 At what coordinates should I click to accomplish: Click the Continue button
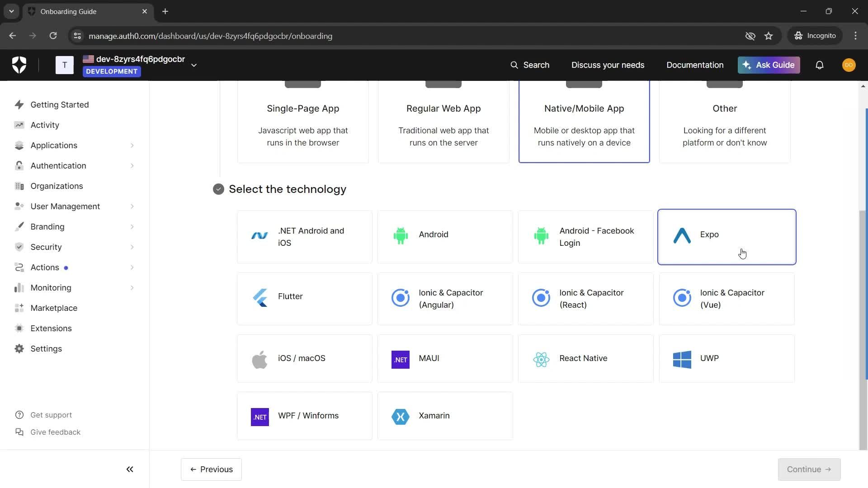(x=809, y=469)
